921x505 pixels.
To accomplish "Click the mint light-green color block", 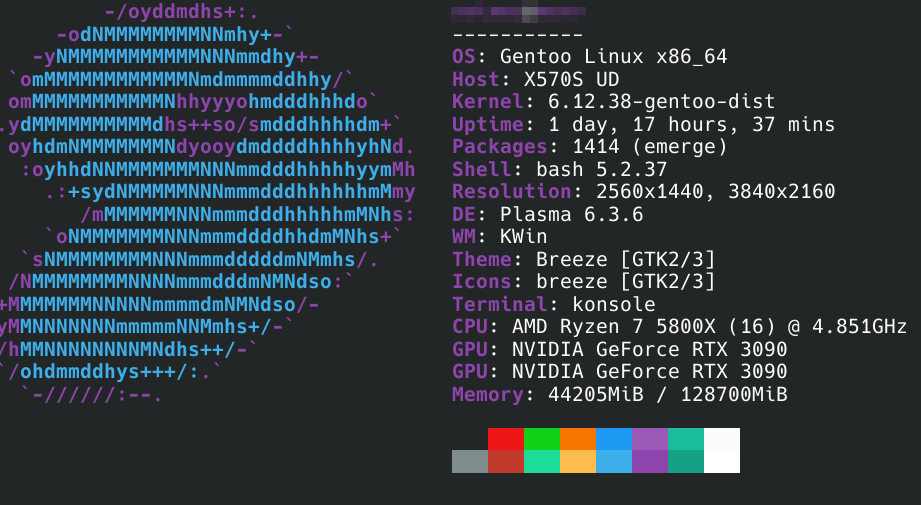I will point(542,462).
